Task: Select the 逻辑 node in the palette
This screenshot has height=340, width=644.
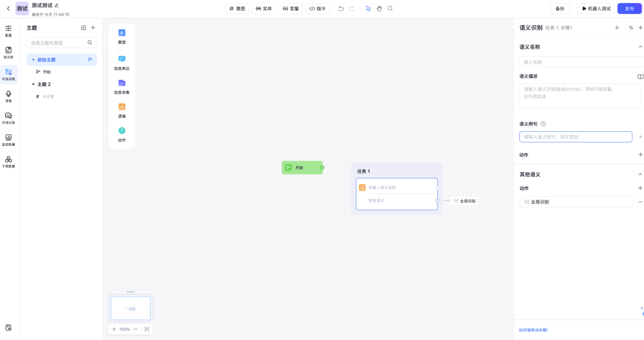Action: click(122, 110)
